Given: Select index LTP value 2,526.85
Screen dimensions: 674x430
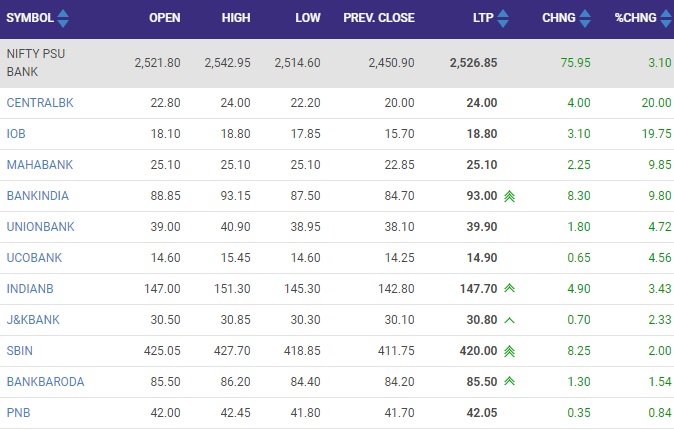Looking at the screenshot, I should coord(473,63).
